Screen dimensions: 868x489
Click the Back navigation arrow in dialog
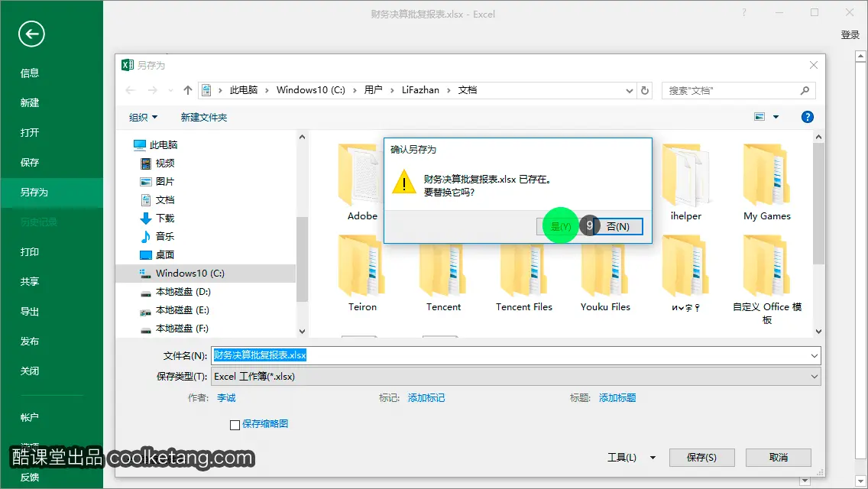(x=131, y=90)
